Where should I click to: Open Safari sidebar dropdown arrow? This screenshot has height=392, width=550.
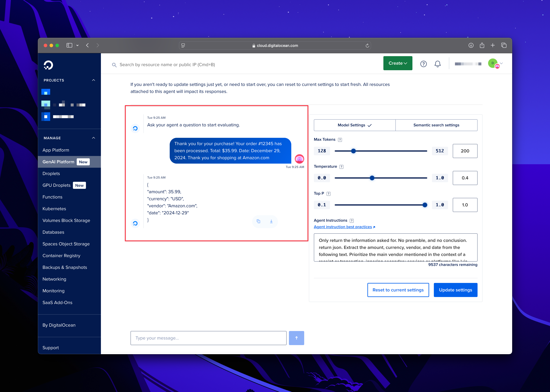tap(77, 45)
